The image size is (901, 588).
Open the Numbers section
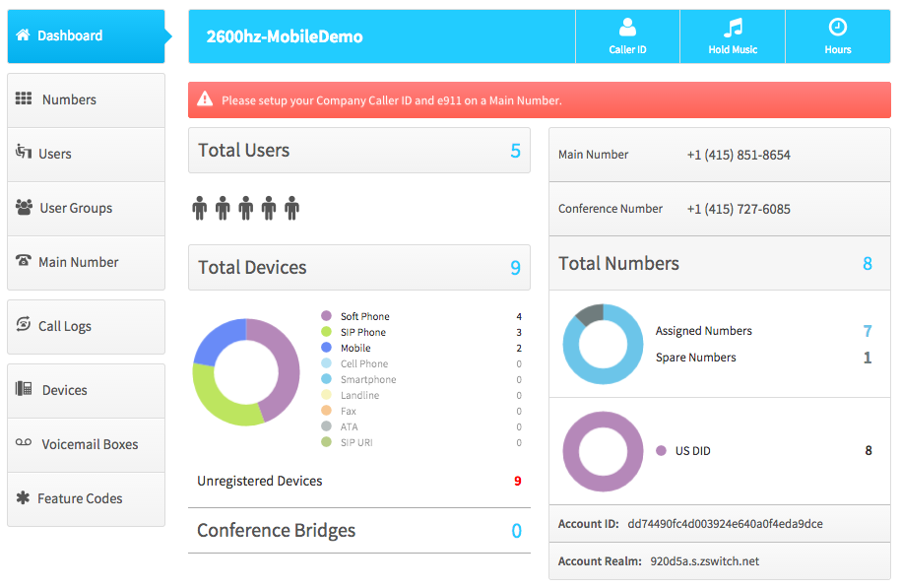87,100
